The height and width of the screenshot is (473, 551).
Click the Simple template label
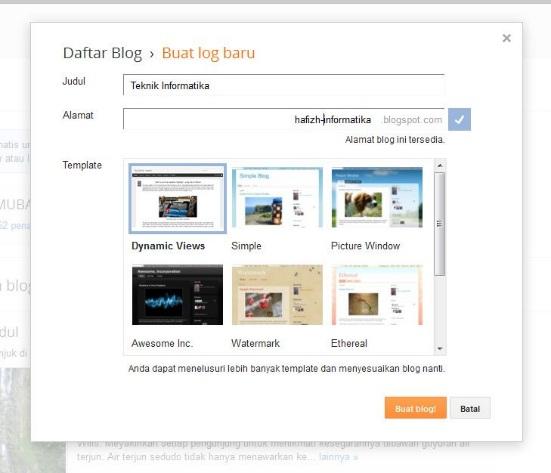(x=246, y=246)
